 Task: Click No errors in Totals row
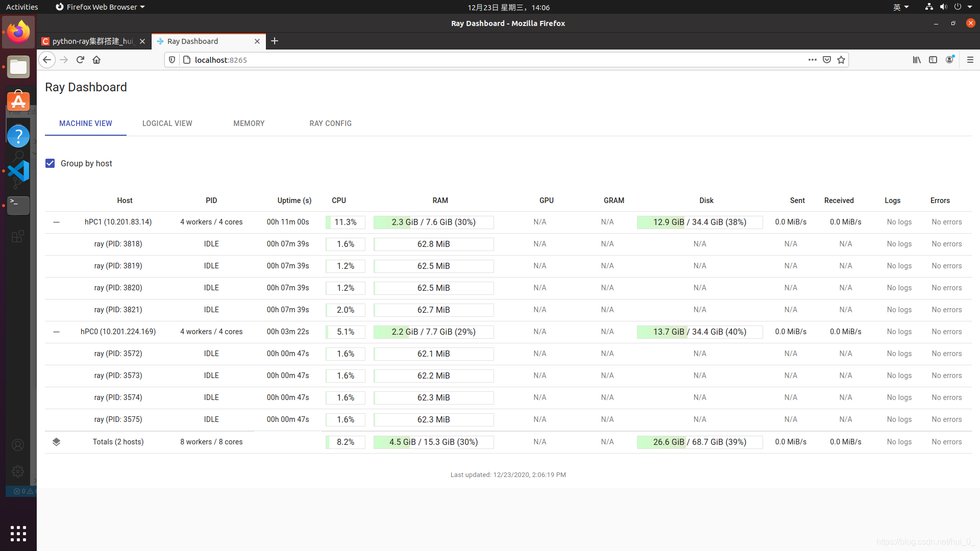[946, 442]
